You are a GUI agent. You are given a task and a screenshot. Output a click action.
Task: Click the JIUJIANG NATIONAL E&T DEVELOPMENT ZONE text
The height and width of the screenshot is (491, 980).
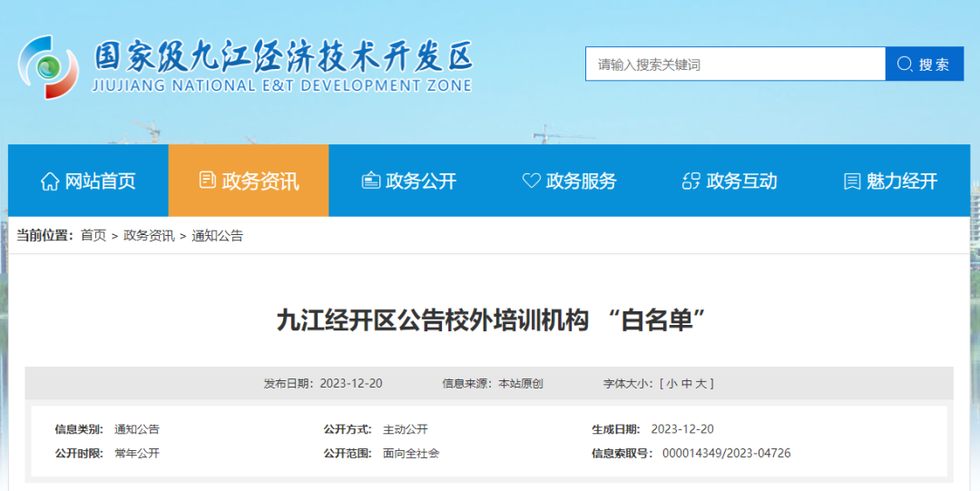point(282,85)
